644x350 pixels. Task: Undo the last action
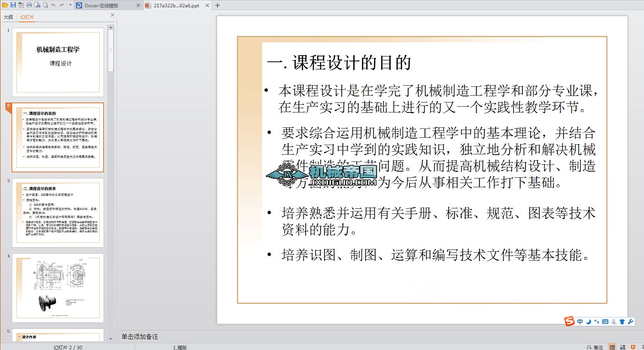(53, 5)
